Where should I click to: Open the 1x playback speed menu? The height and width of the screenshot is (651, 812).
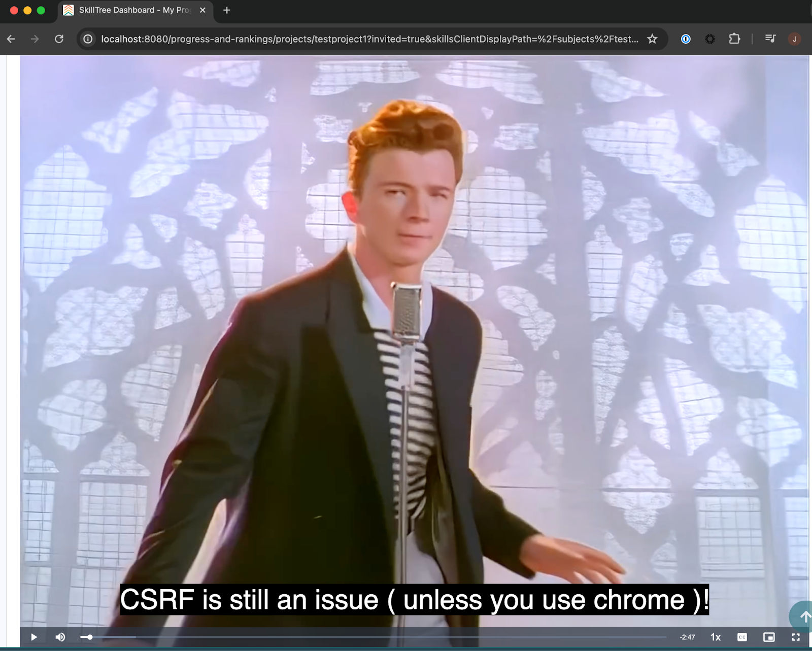point(716,637)
